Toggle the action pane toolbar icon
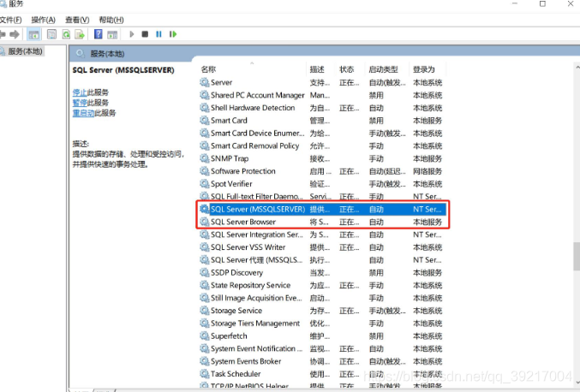Screen dimensions: 580x392 point(112,35)
